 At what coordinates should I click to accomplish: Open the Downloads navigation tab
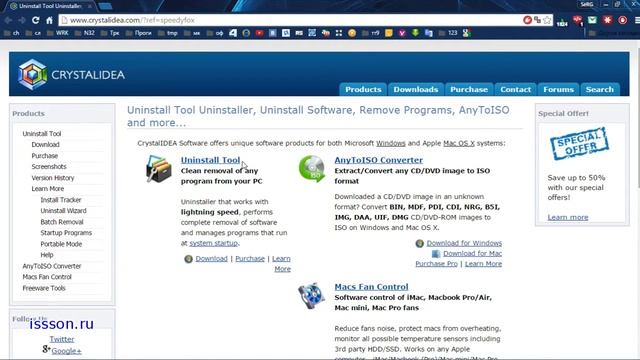(x=416, y=89)
